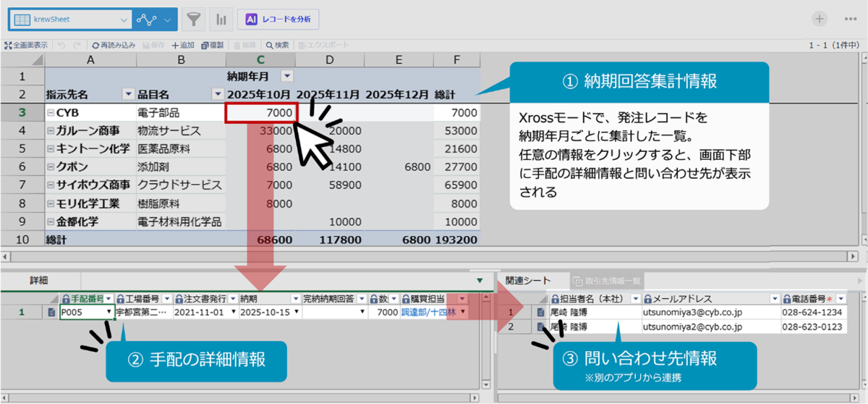Open record icon for related sheet row 1
The image size is (868, 404).
click(x=540, y=313)
